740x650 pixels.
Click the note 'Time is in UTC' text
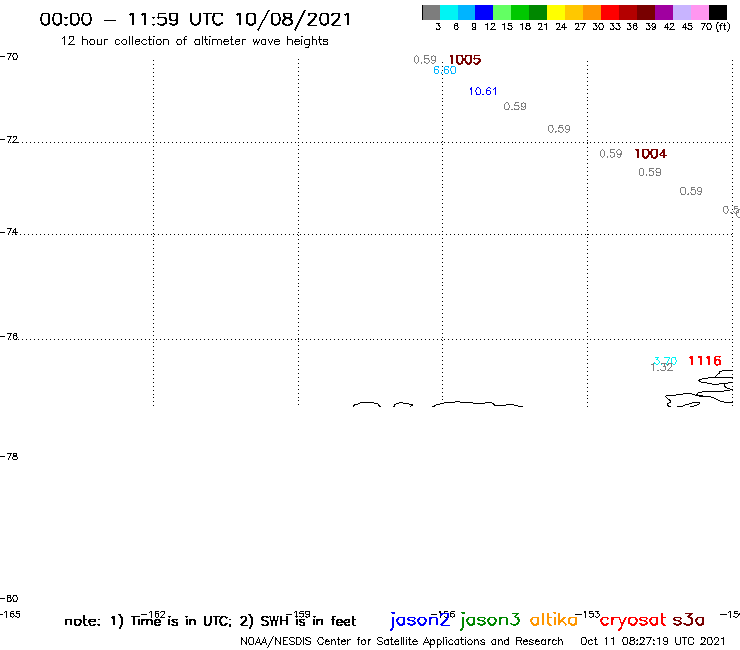pos(181,621)
